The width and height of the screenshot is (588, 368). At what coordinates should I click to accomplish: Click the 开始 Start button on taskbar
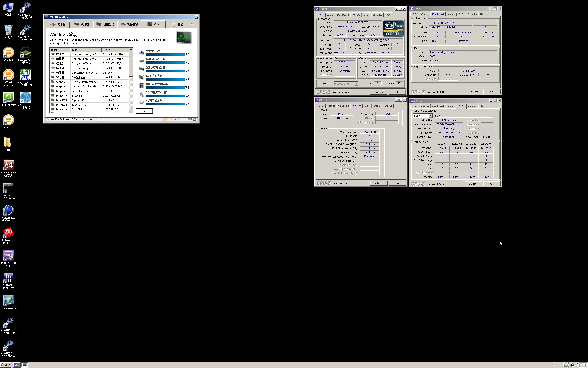click(x=6, y=365)
